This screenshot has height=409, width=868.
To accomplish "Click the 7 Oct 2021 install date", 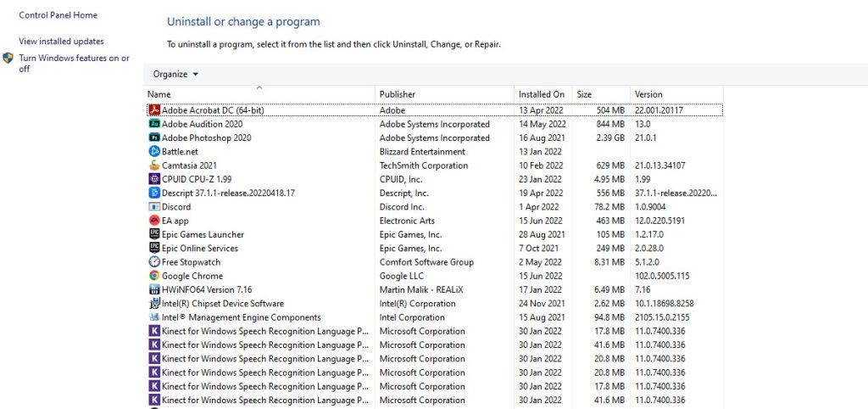I will coord(538,249).
